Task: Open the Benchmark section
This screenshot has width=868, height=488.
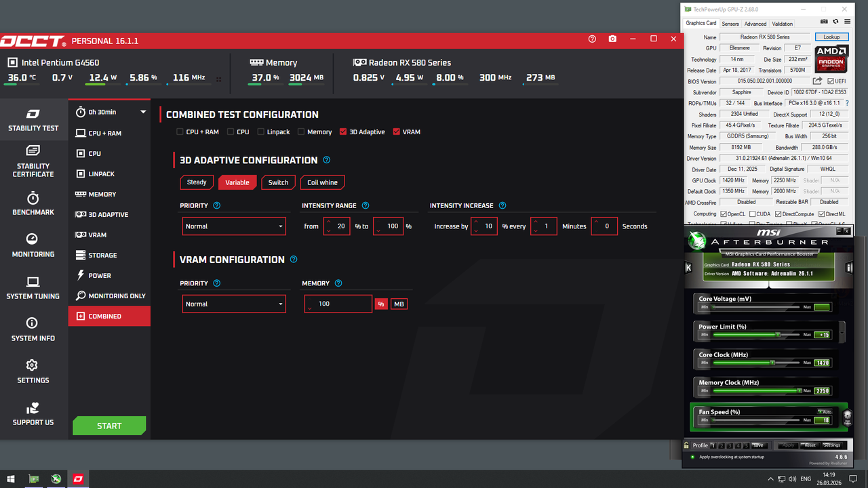Action: (33, 203)
